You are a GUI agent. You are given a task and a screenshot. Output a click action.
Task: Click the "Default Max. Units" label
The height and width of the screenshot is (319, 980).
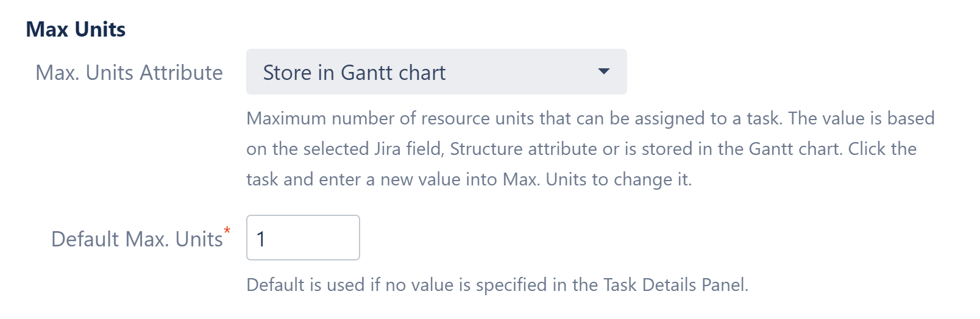[137, 239]
